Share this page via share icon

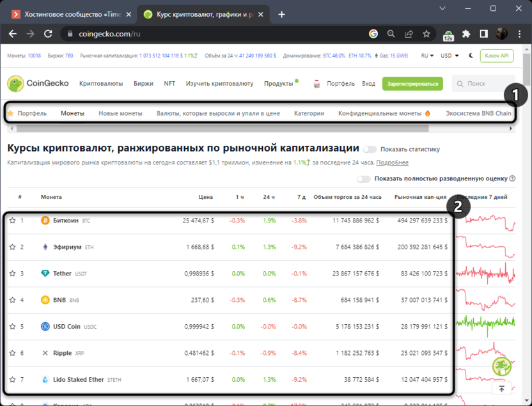[409, 34]
